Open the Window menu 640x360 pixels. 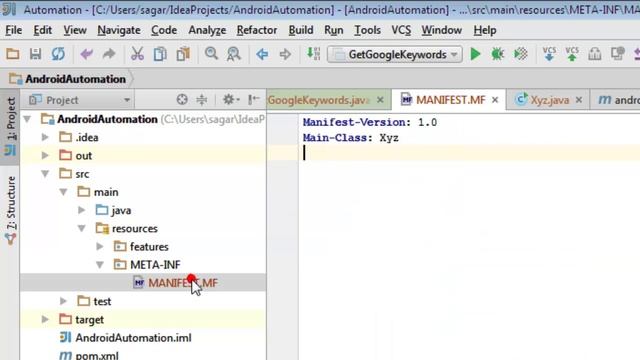(442, 30)
